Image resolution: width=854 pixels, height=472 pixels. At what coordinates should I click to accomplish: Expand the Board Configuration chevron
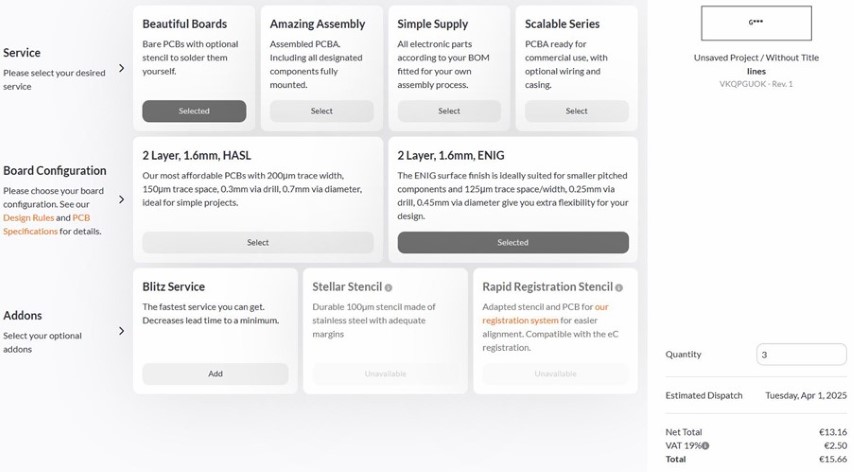[122, 199]
